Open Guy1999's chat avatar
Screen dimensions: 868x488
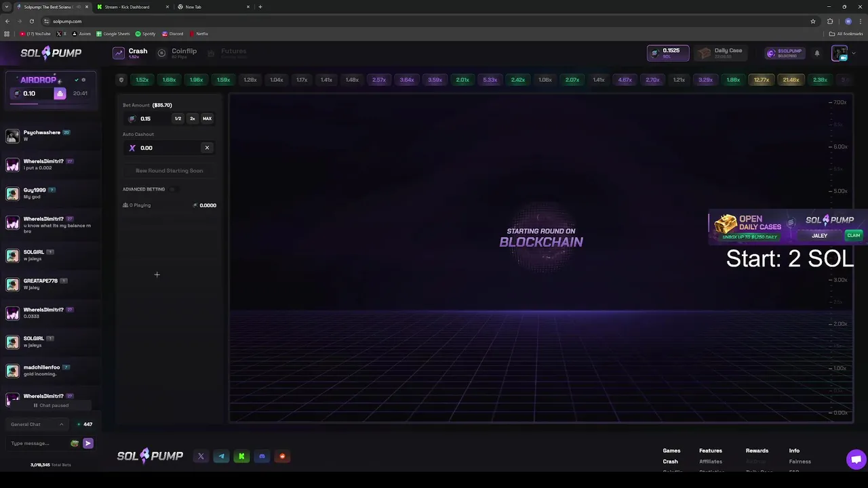(12, 194)
